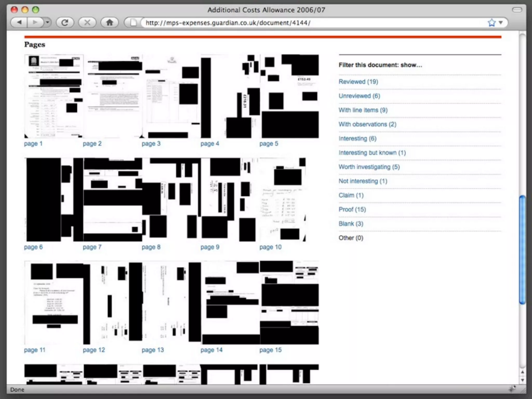The width and height of the screenshot is (532, 399).
Task: Filter document by Reviewed (19)
Action: [358, 82]
